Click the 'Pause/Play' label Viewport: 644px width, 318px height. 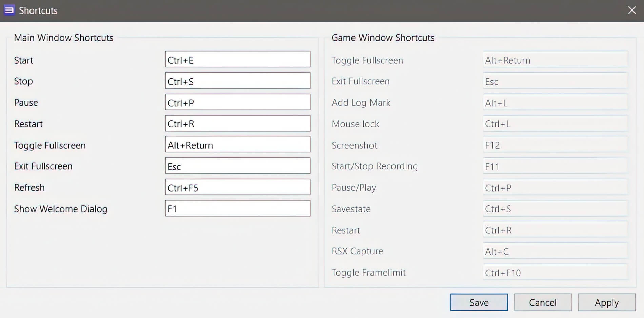[354, 188]
